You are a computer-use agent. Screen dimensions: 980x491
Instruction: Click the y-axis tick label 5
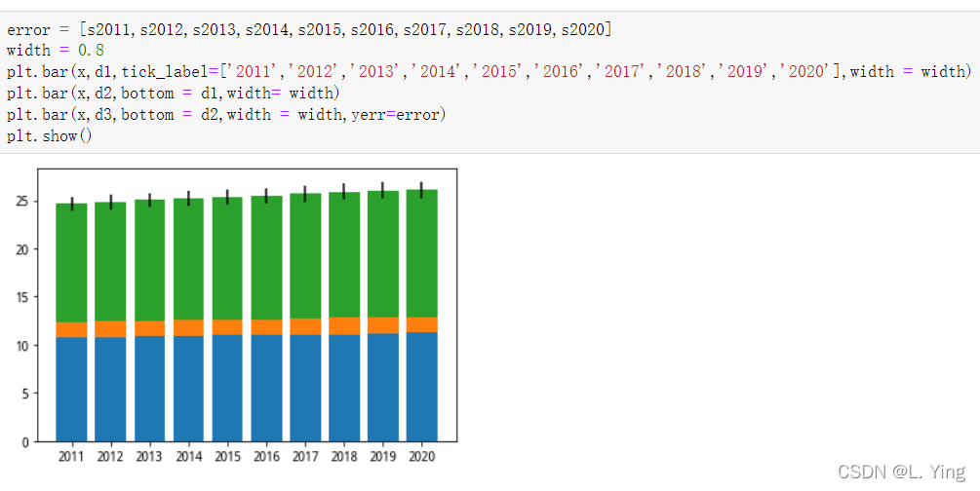[25, 394]
